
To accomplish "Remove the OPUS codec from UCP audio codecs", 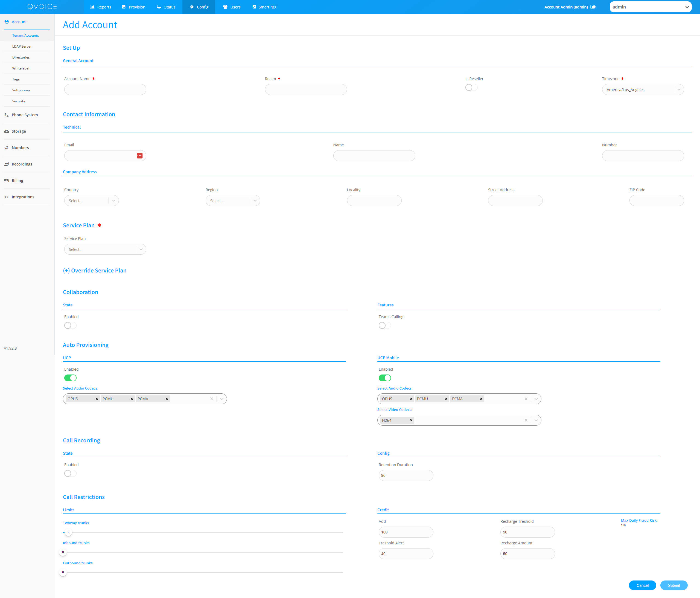I will coord(97,399).
